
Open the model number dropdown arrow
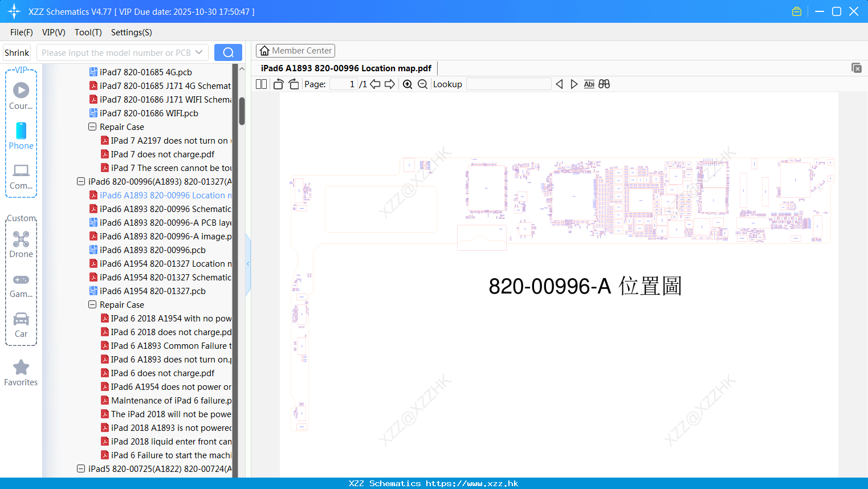click(x=199, y=52)
